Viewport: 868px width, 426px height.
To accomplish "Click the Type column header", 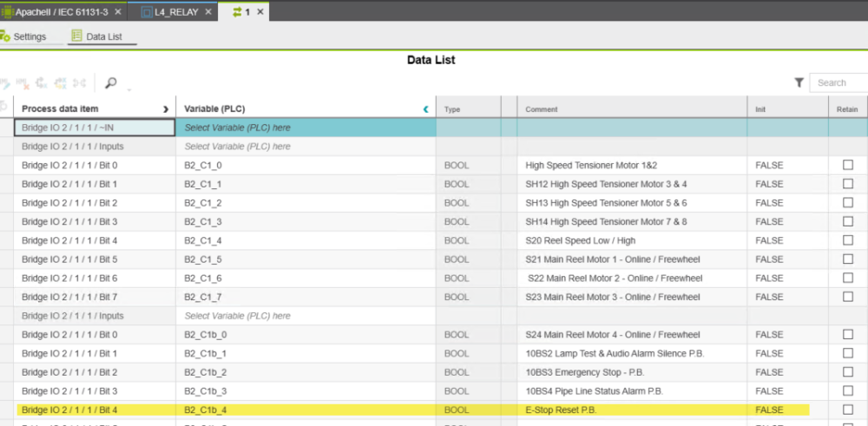I will 452,109.
